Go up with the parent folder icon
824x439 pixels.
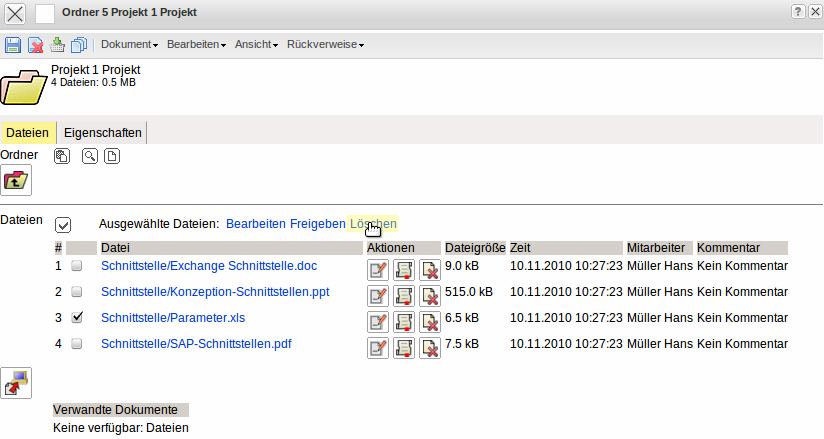click(16, 180)
